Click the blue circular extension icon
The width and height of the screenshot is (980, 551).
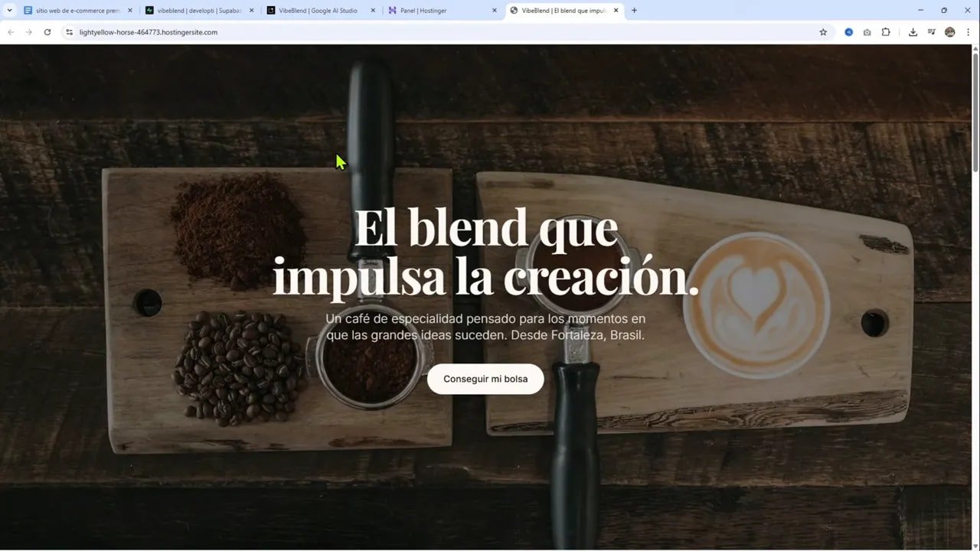pyautogui.click(x=848, y=32)
